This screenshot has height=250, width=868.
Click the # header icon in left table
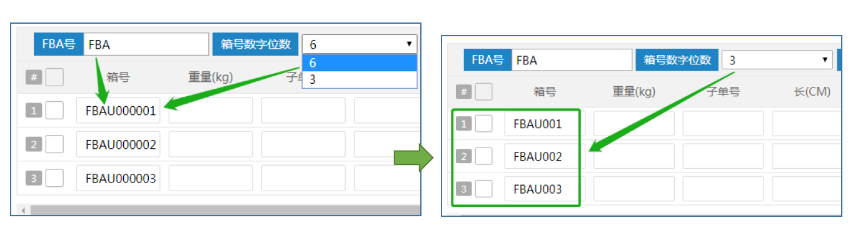[34, 77]
